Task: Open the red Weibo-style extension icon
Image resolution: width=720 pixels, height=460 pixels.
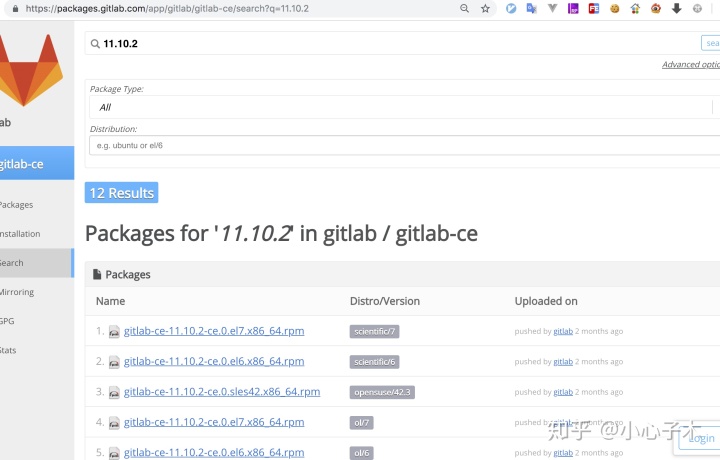Action: 656,8
